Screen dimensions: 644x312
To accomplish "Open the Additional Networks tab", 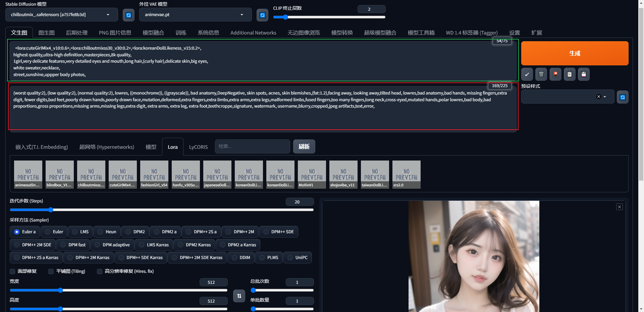I will click(x=253, y=33).
